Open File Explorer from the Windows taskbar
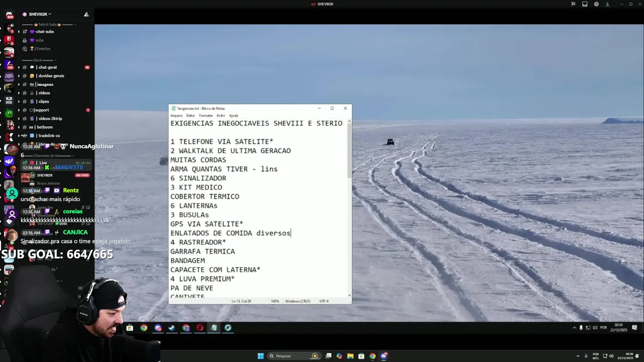 tap(350, 356)
